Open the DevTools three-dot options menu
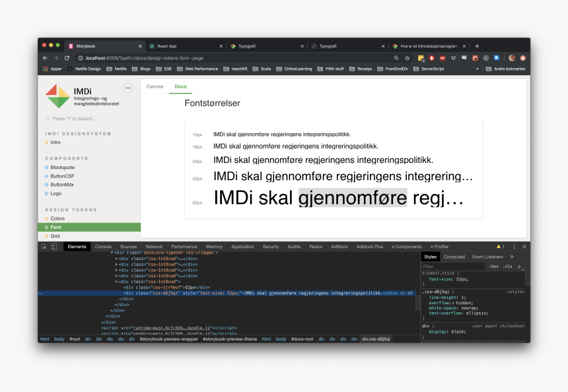568x392 pixels. [x=514, y=247]
